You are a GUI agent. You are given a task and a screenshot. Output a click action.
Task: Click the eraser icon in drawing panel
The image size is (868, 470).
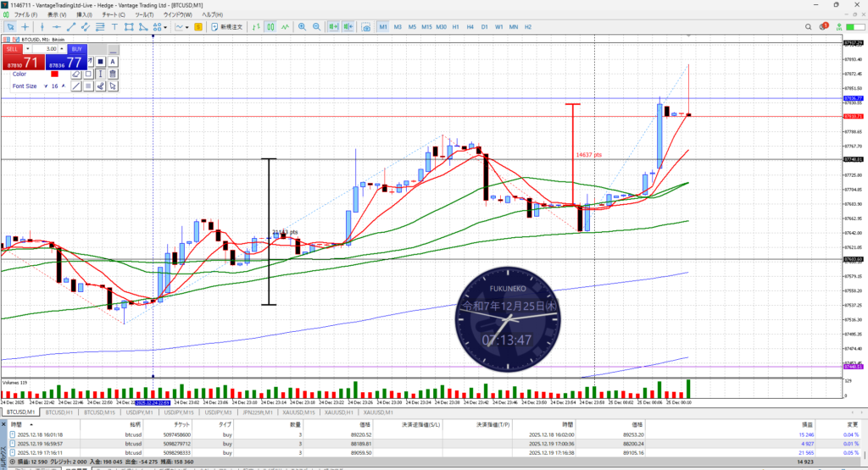click(75, 74)
